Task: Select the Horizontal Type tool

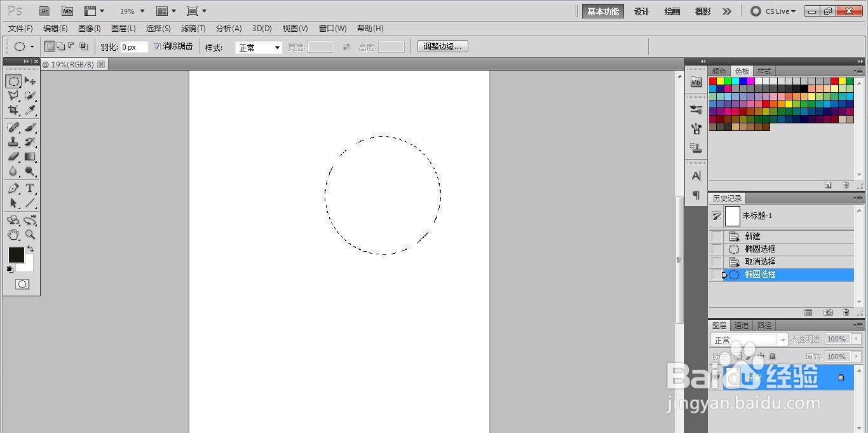Action: click(30, 189)
